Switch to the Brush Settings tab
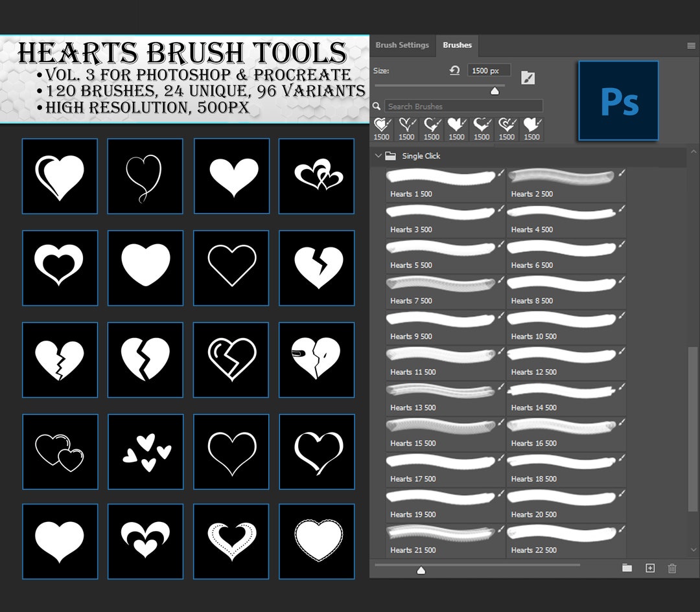The height and width of the screenshot is (612, 700). point(401,45)
